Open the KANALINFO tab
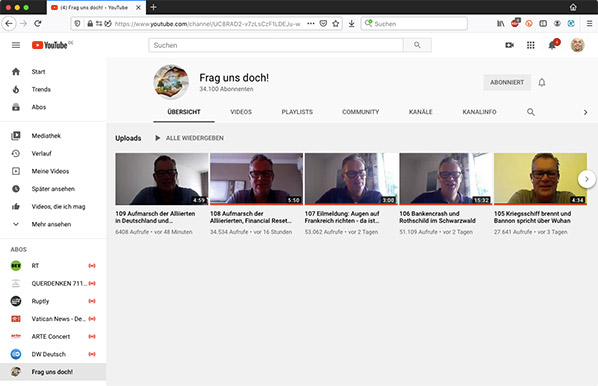598x386 pixels. coord(479,112)
